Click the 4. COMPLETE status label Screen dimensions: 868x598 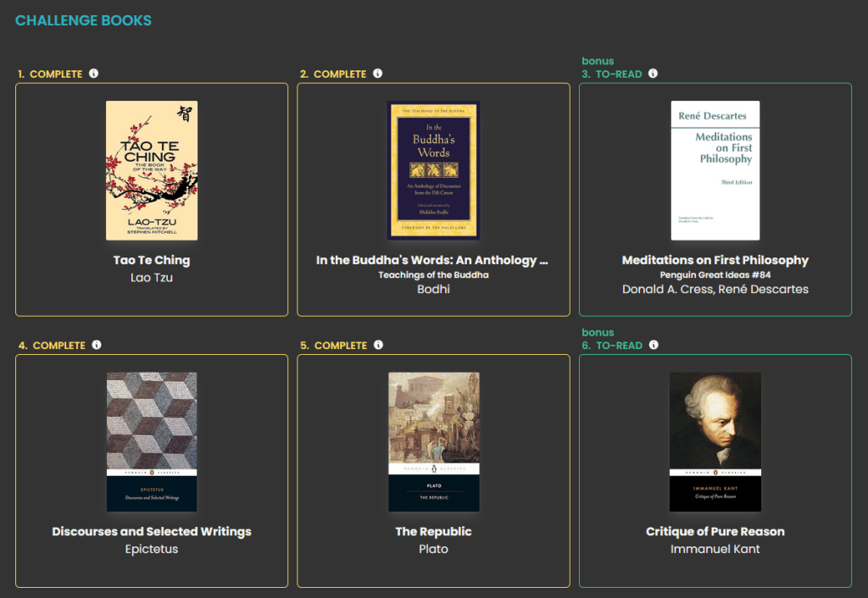tap(52, 346)
